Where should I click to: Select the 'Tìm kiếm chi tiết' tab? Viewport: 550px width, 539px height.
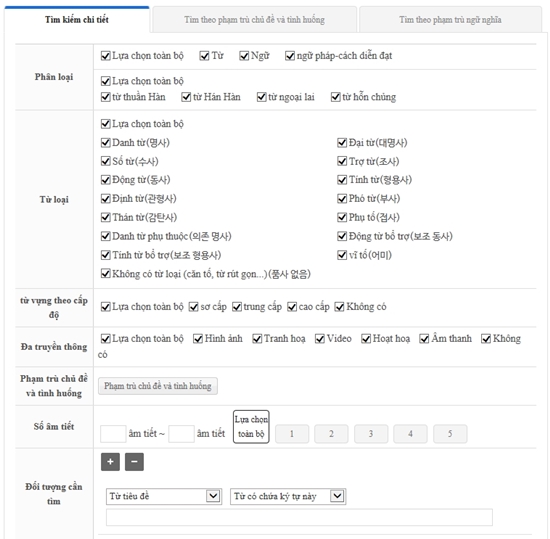pyautogui.click(x=77, y=20)
